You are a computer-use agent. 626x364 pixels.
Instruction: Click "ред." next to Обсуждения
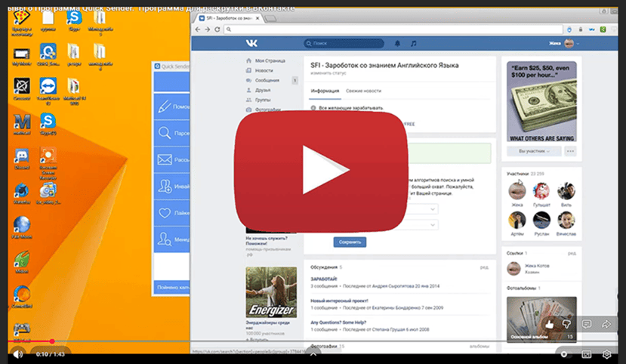pos(484,267)
